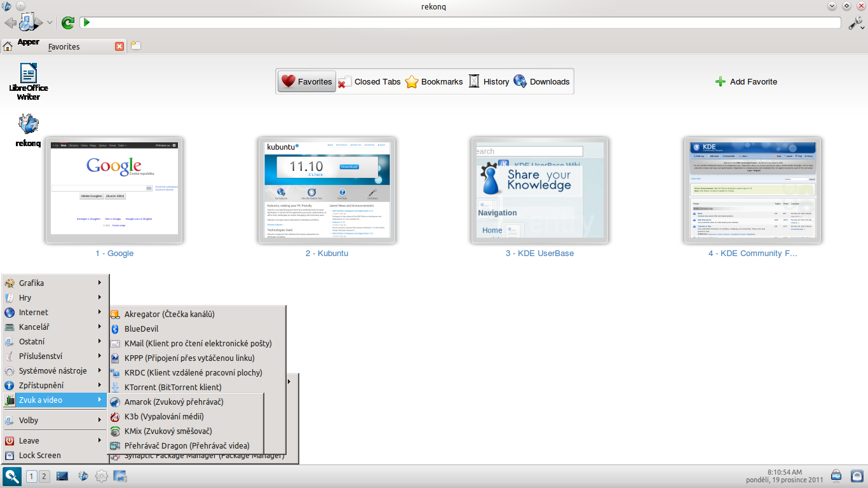The width and height of the screenshot is (868, 488).
Task: Switch to the Bookmarks section
Action: coord(434,81)
